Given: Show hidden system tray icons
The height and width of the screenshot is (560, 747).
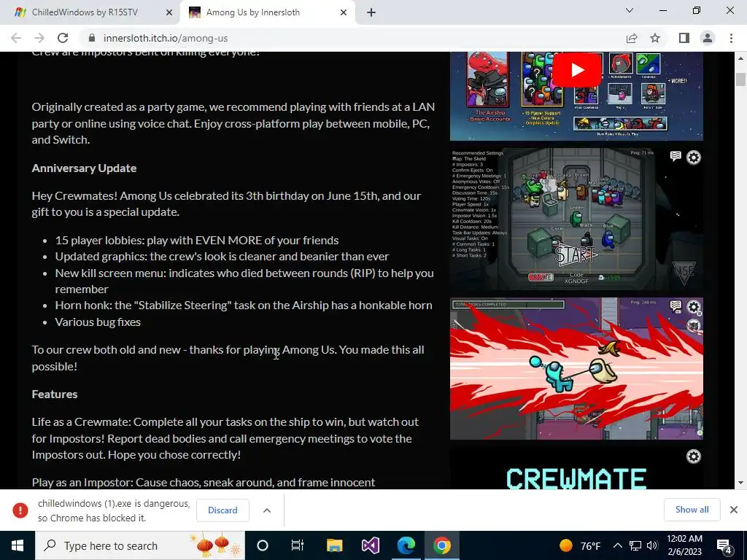Looking at the screenshot, I should pyautogui.click(x=617, y=545).
